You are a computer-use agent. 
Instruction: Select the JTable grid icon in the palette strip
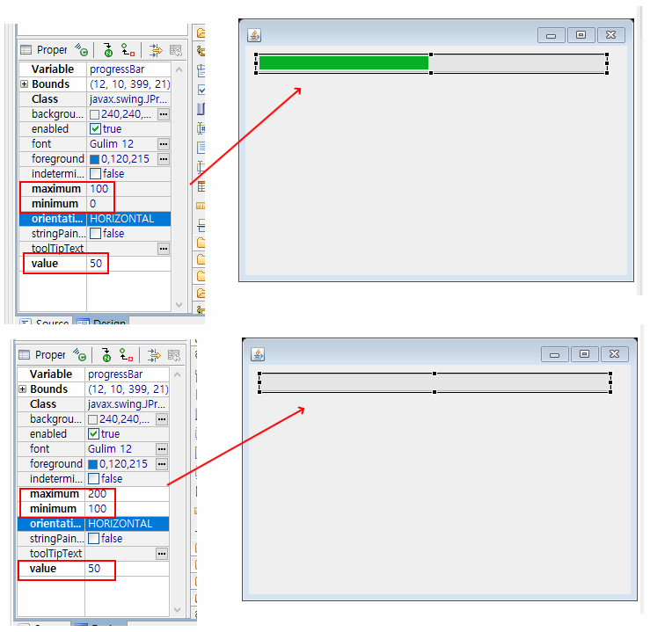pyautogui.click(x=201, y=186)
